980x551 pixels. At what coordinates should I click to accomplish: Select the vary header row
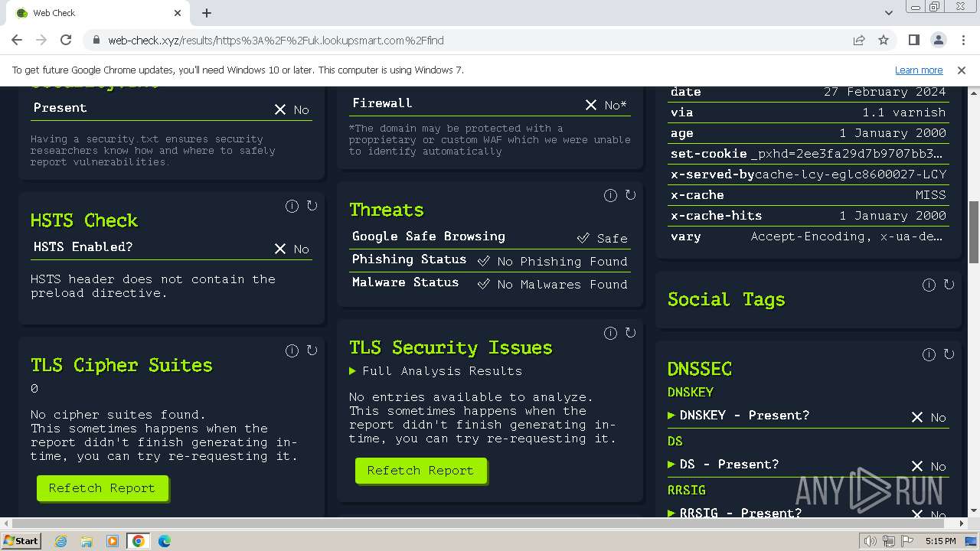point(808,236)
